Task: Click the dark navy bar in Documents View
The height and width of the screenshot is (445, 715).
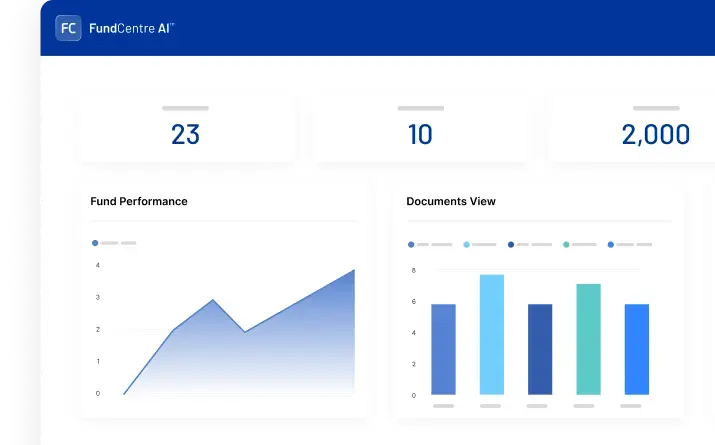Action: tap(540, 349)
